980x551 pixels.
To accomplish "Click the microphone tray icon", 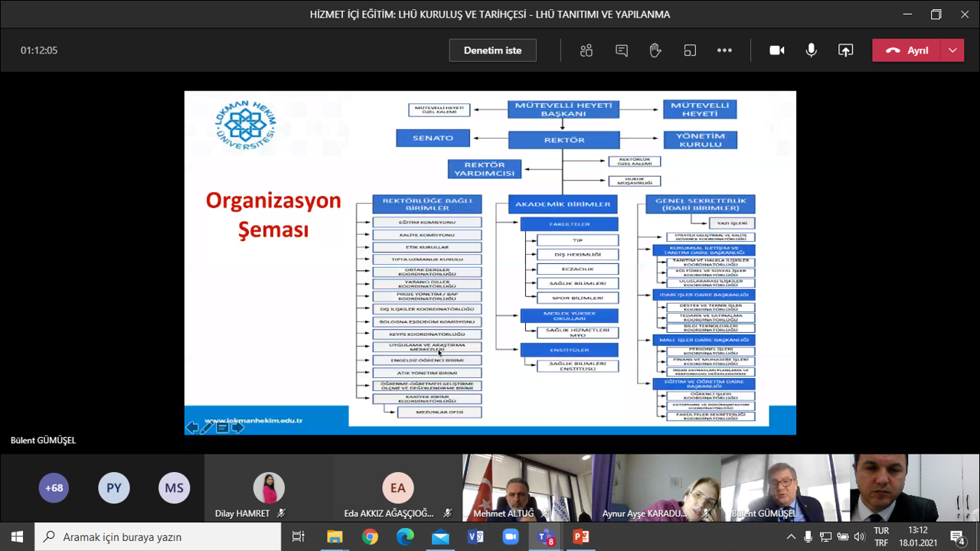I will click(x=808, y=536).
